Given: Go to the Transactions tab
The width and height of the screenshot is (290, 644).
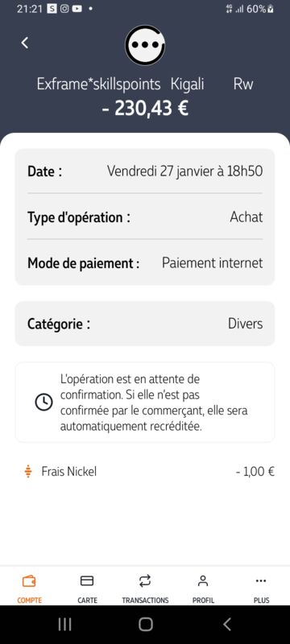Looking at the screenshot, I should pos(145,589).
